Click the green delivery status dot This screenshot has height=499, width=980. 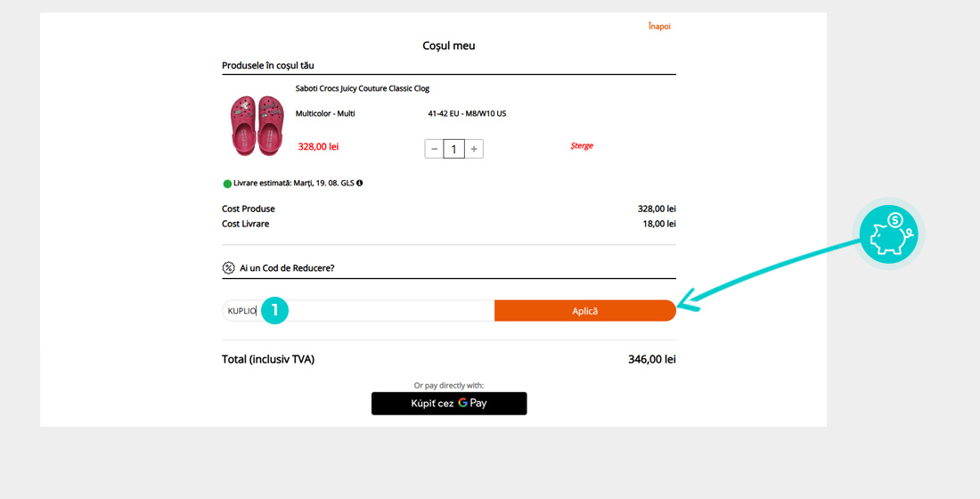click(227, 184)
